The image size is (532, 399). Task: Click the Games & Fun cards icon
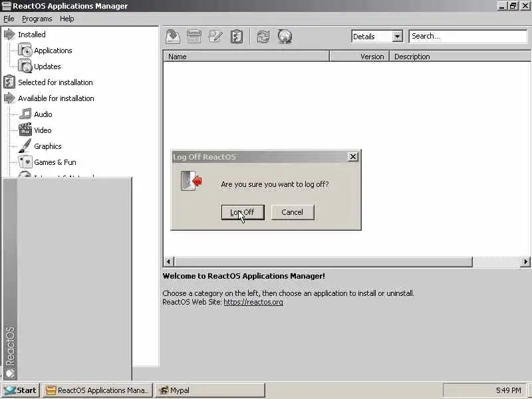pyautogui.click(x=25, y=162)
